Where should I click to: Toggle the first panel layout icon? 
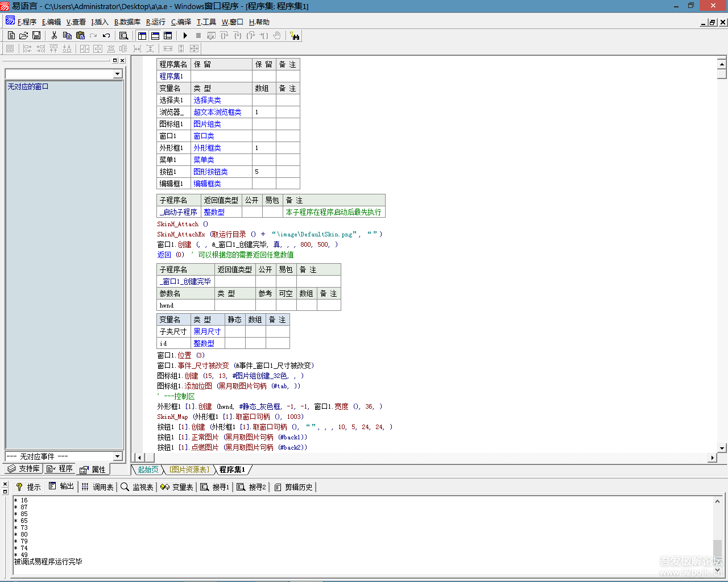[142, 35]
